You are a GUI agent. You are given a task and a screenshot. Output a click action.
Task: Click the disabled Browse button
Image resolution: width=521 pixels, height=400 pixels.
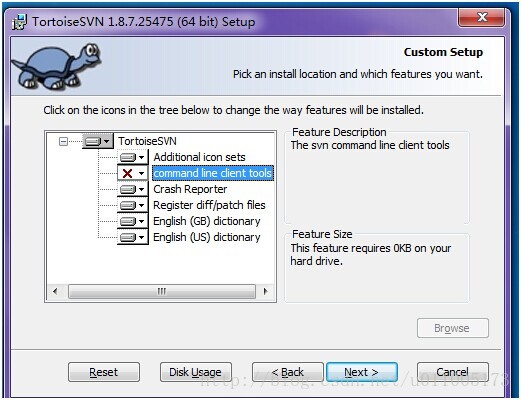pos(453,328)
